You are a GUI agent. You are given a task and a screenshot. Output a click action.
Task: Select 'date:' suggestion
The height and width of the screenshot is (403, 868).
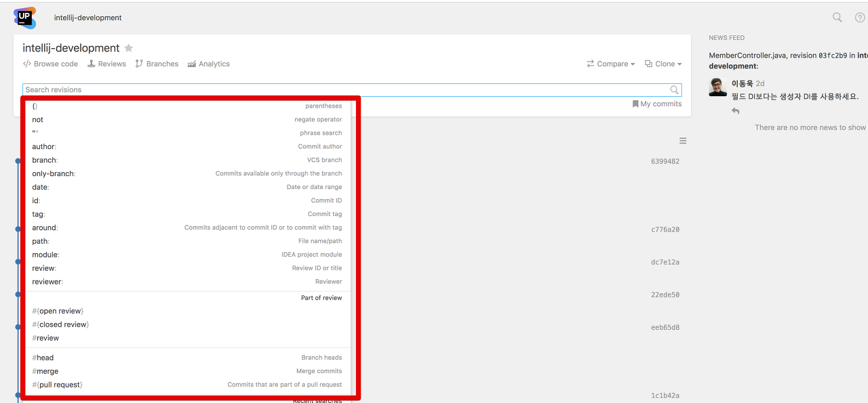click(187, 188)
